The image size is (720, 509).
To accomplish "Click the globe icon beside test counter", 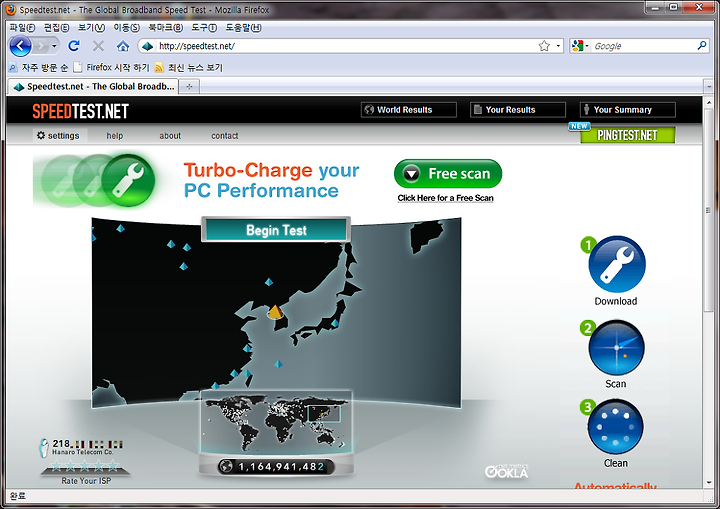I will (x=225, y=467).
